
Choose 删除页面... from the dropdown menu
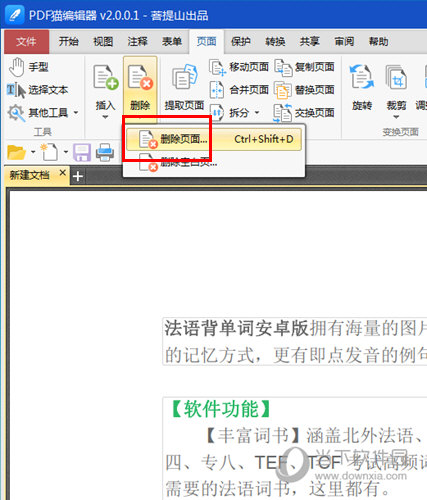pyautogui.click(x=214, y=139)
